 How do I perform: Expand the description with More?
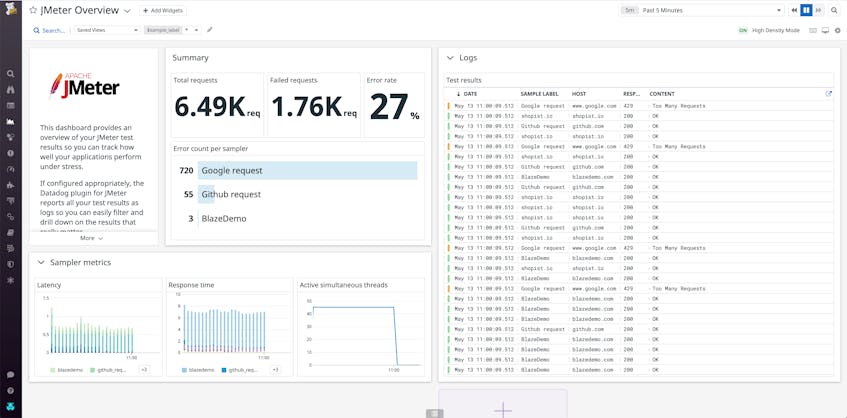pyautogui.click(x=91, y=238)
